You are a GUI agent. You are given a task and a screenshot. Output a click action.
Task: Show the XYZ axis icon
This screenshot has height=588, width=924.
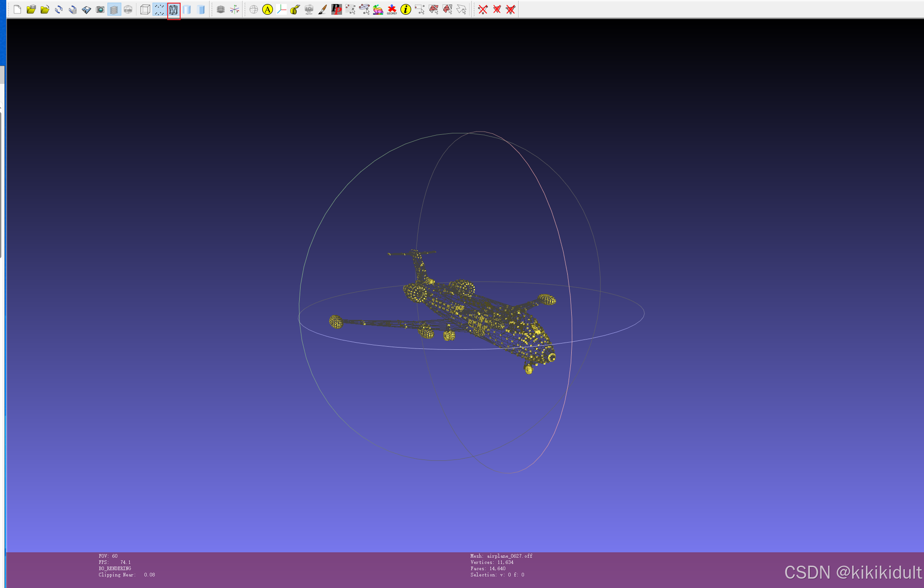click(x=235, y=9)
